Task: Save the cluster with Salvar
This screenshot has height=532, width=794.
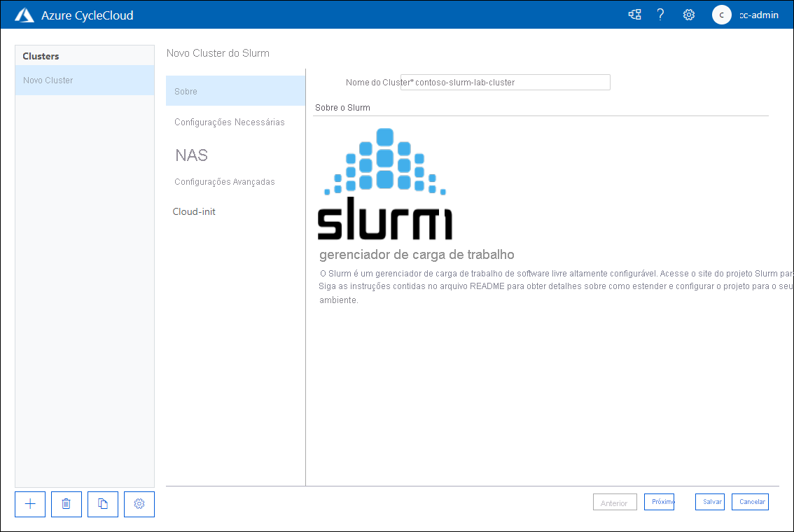Action: [709, 501]
